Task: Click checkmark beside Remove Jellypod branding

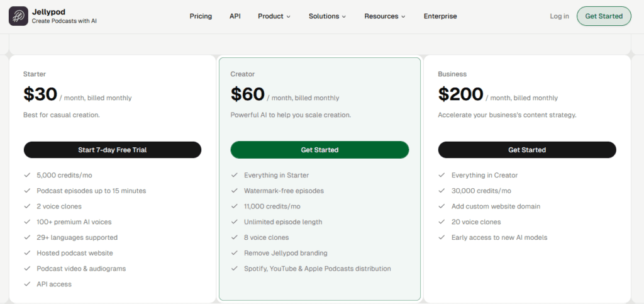Action: 234,253
